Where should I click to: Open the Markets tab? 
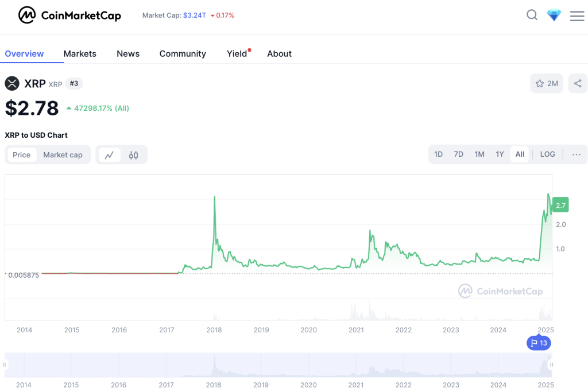[80, 53]
